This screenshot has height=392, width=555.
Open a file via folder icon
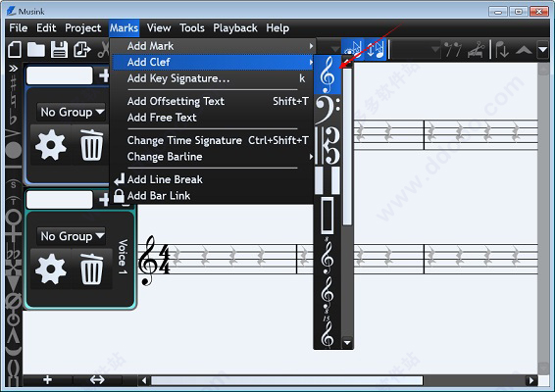(36, 50)
